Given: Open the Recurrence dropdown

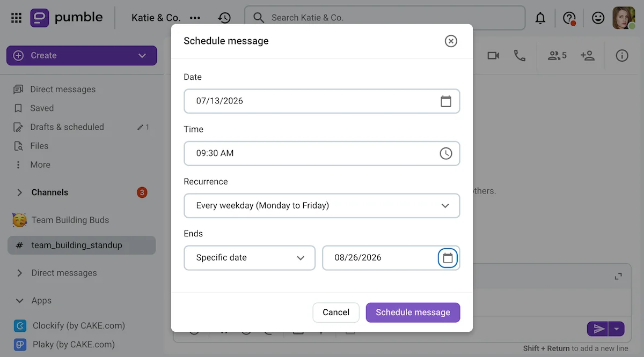Looking at the screenshot, I should [x=322, y=206].
